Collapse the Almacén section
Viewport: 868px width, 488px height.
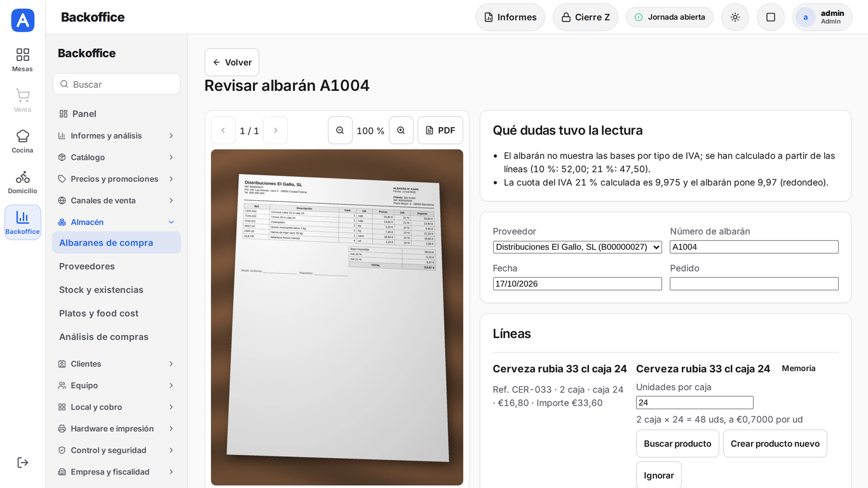(116, 222)
